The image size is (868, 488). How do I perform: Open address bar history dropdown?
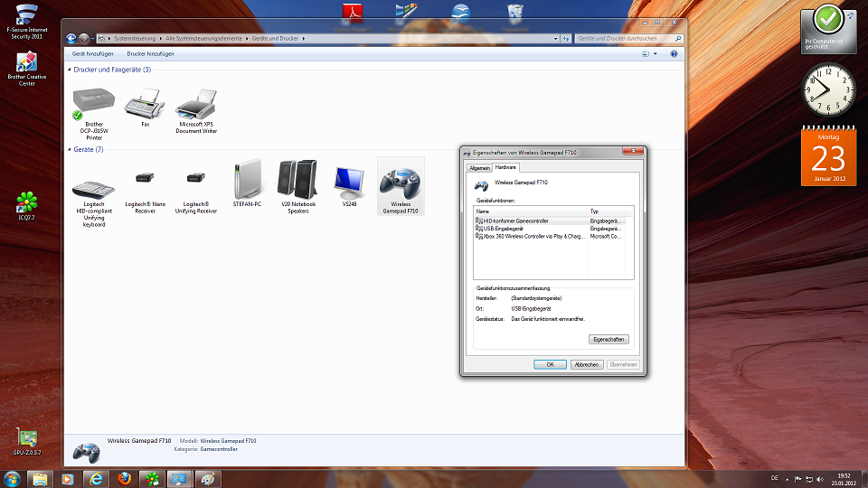tap(555, 39)
